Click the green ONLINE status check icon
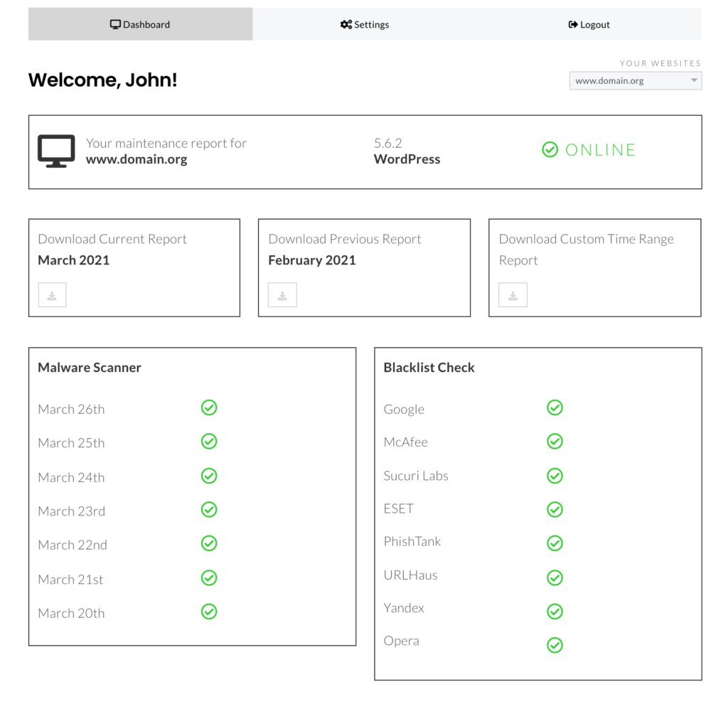 [550, 149]
